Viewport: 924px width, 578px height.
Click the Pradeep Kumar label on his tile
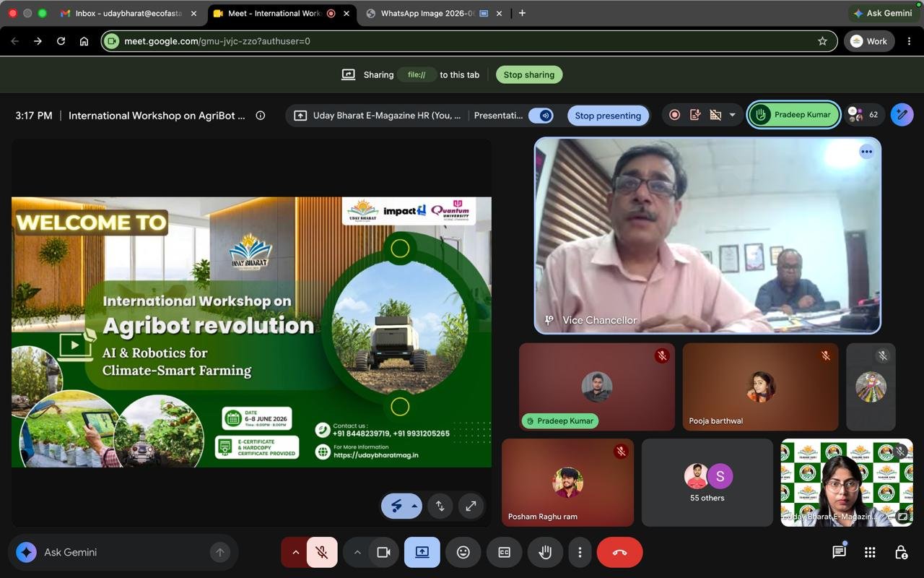560,420
